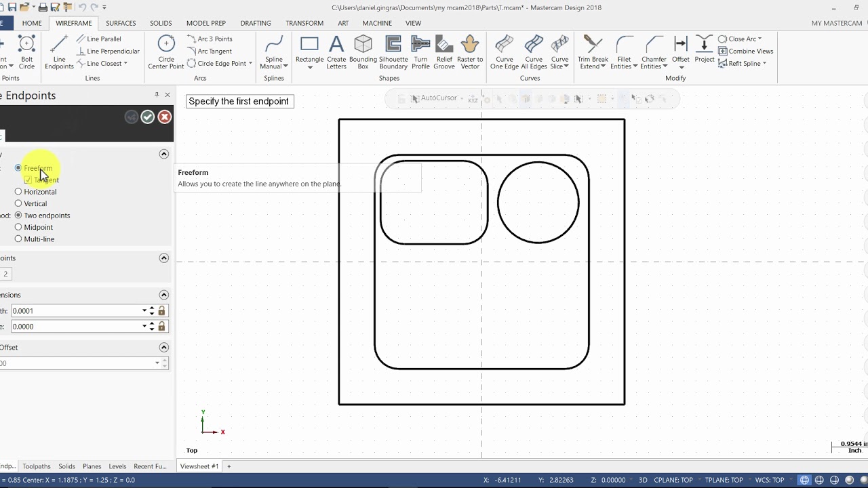Image resolution: width=868 pixels, height=488 pixels.
Task: Select the Bolt Circle tool
Action: coord(26,52)
